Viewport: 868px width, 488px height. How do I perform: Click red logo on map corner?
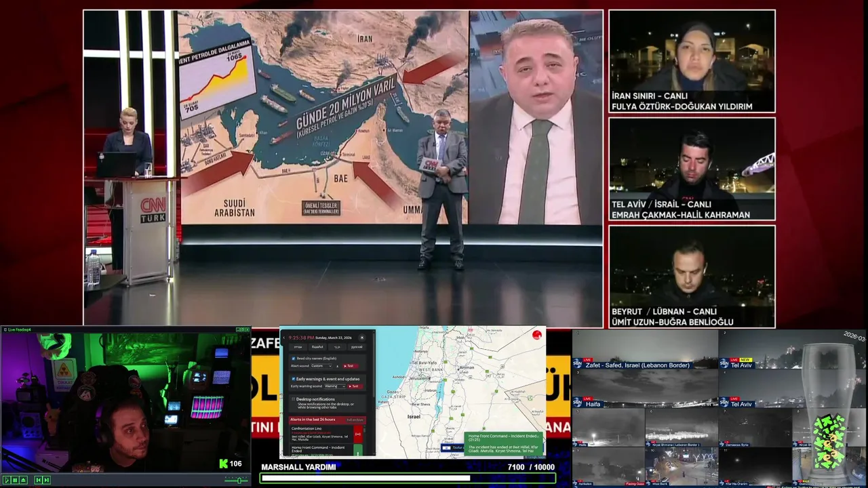537,335
